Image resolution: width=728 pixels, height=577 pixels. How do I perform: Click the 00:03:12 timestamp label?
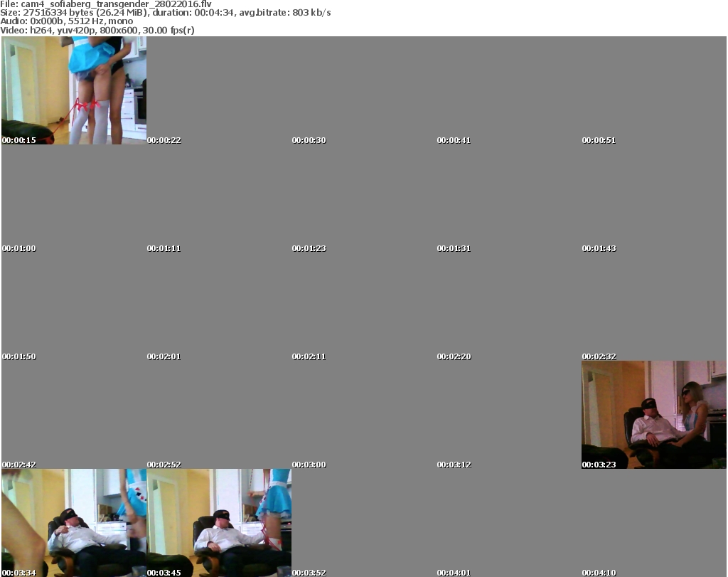pyautogui.click(x=454, y=465)
